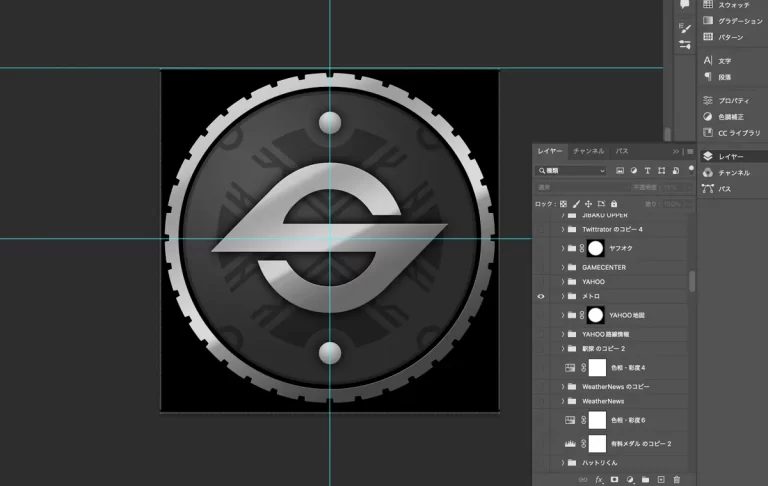Open the layer style fx menu
768x486 pixels.
click(x=599, y=480)
